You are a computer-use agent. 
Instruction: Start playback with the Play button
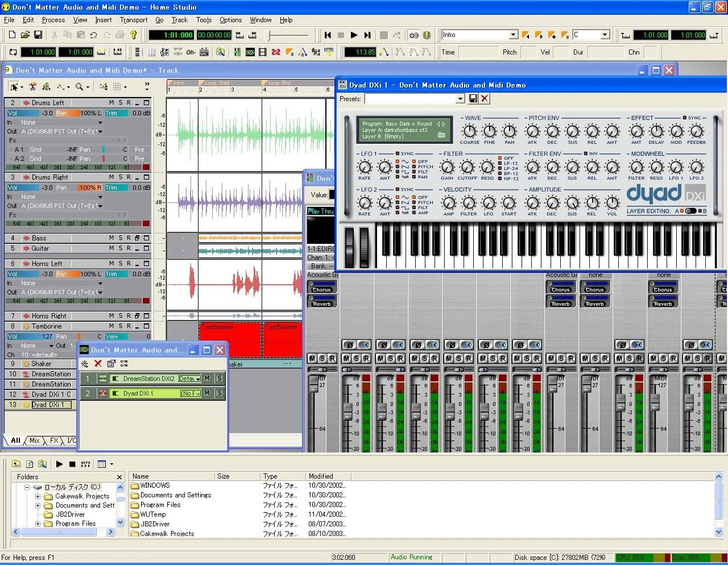click(354, 35)
